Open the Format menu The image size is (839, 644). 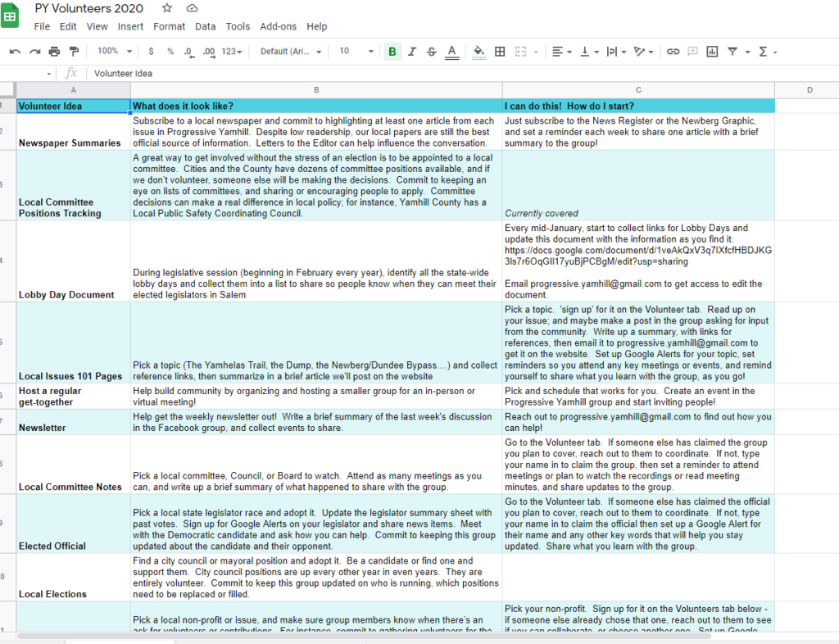click(169, 26)
